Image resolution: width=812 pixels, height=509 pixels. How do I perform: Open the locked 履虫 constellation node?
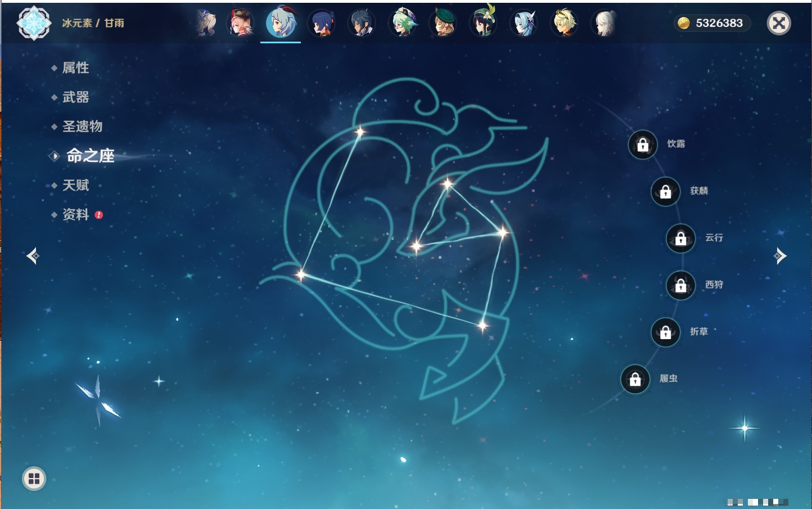pos(635,379)
